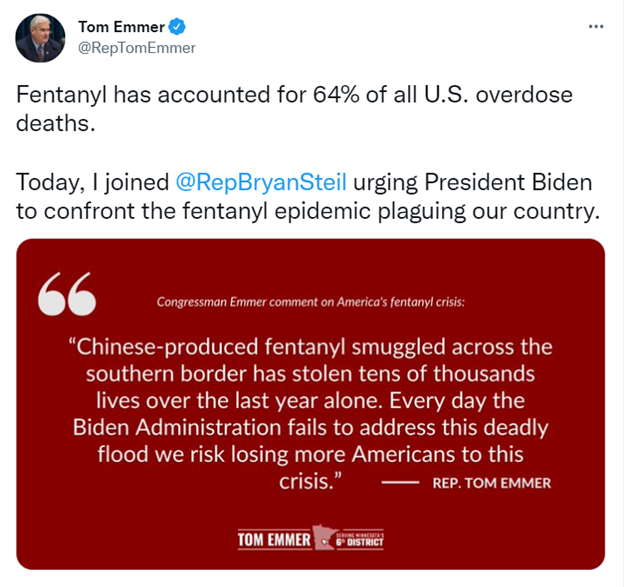Click the large white quotation mark icon
The width and height of the screenshot is (624, 587).
pos(67,292)
